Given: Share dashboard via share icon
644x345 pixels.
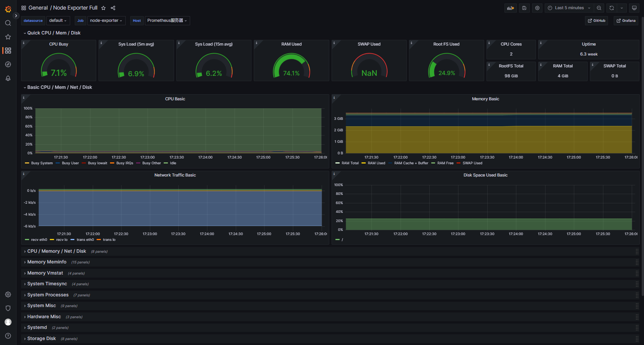Looking at the screenshot, I should (113, 8).
